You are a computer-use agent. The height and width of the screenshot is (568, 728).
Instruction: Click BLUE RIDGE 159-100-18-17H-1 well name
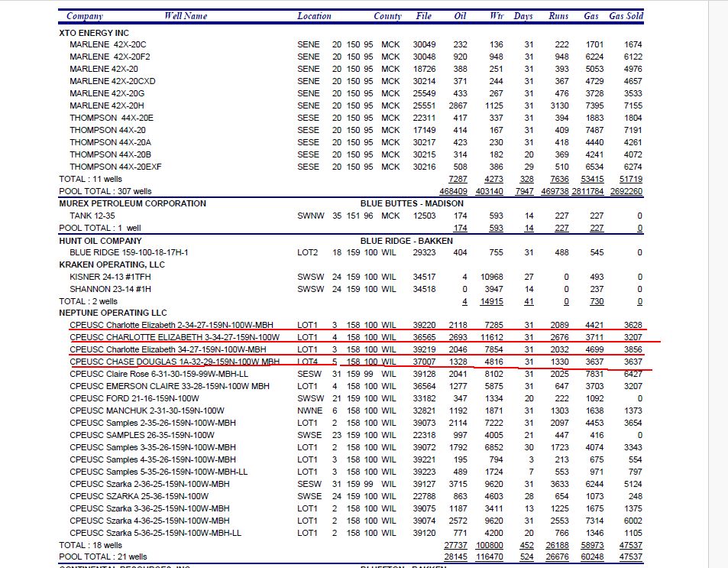(128, 252)
